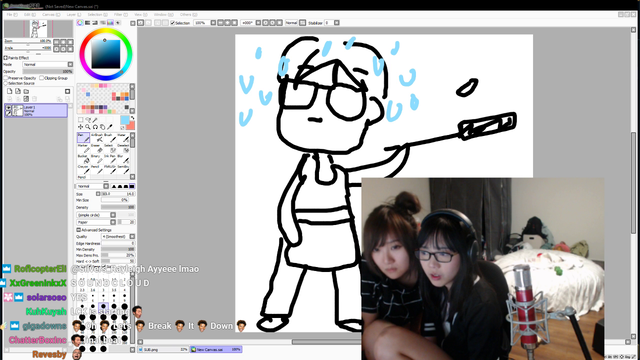Adjust the brush Density slider

coord(118,208)
